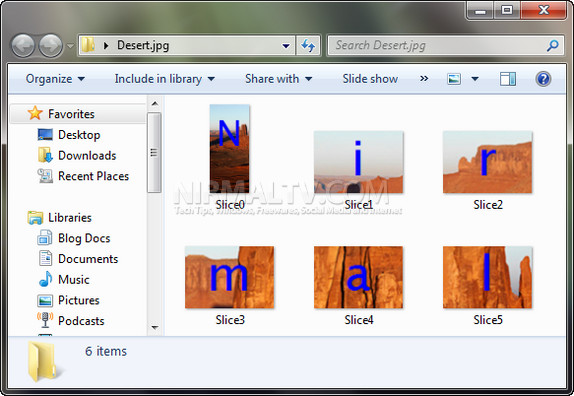The image size is (574, 396).
Task: Click the Help question mark icon
Action: [543, 79]
